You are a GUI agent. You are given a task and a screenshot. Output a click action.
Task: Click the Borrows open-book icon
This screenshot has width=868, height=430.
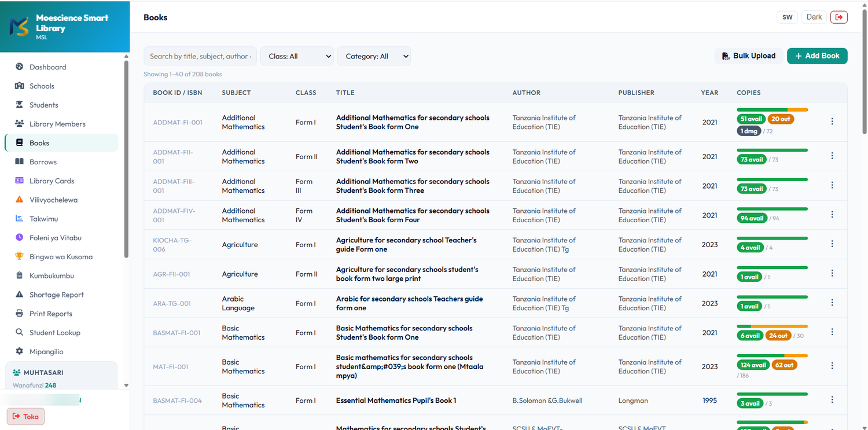(20, 162)
